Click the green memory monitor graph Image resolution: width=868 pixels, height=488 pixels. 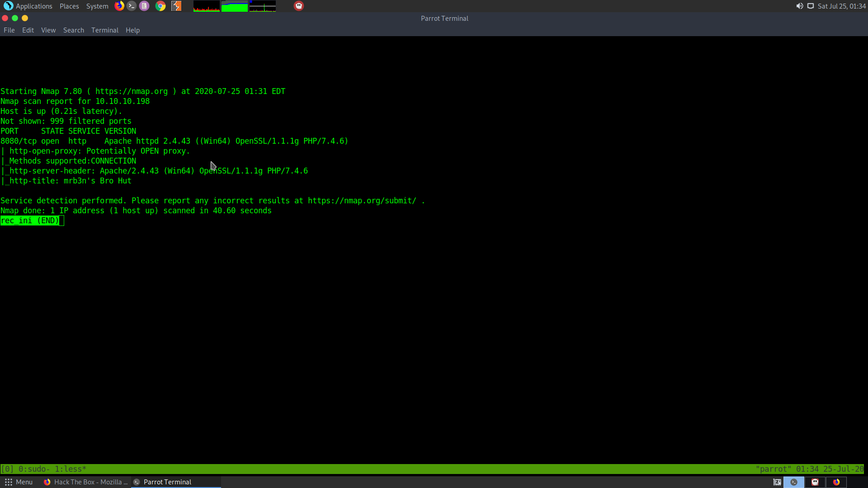235,6
